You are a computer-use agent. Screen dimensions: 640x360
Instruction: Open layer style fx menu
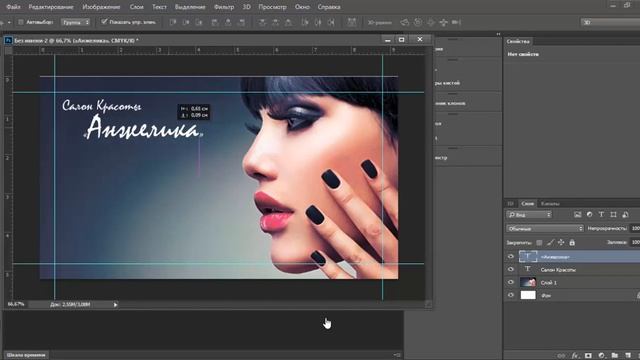[x=575, y=356]
